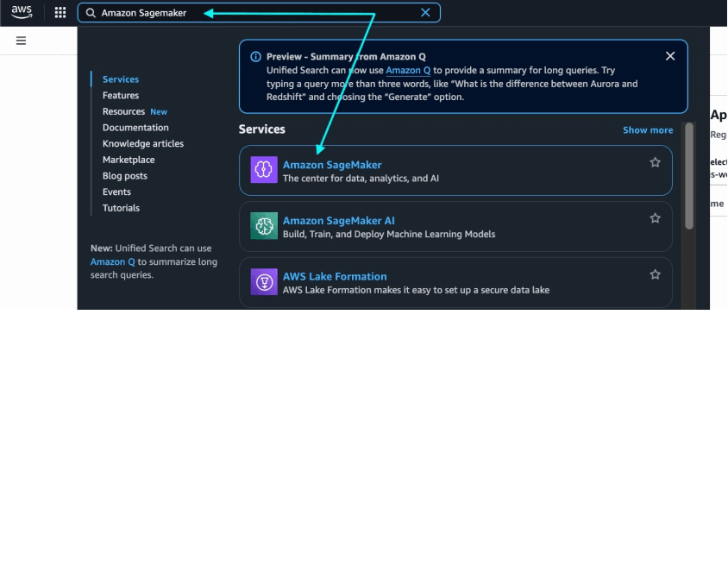Viewport: 728px width, 585px height.
Task: Toggle the hamburger navigation menu
Action: 21,41
